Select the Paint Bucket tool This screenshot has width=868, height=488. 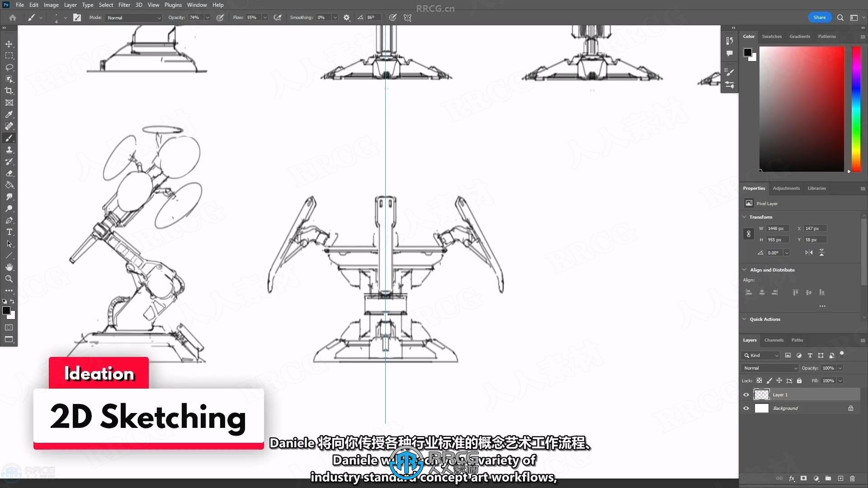9,185
